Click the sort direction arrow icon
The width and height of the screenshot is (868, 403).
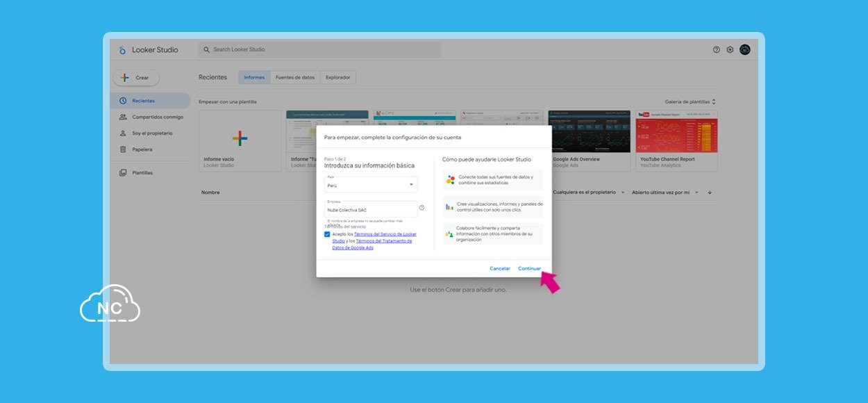pyautogui.click(x=710, y=192)
